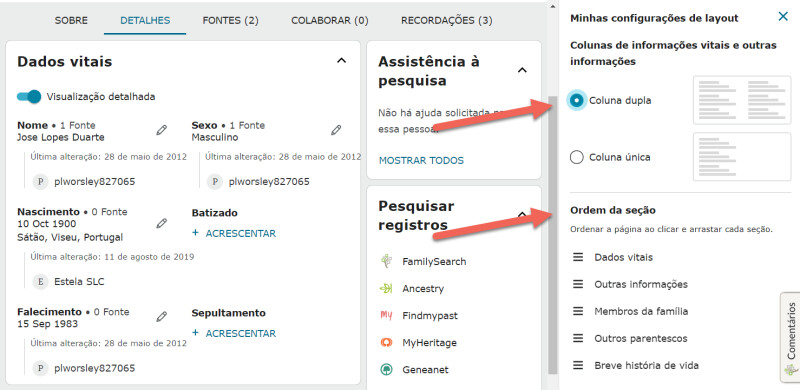Grab the Outros parentescos drag handle
The image size is (800, 390).
point(578,338)
